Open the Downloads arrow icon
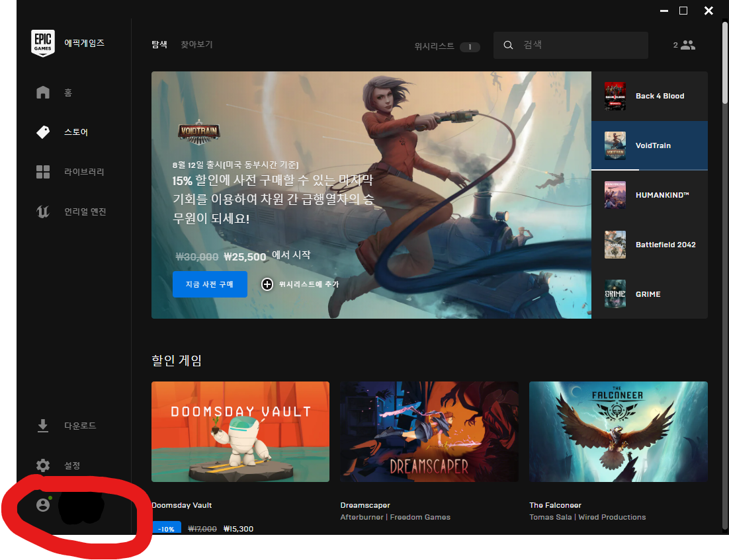This screenshot has width=729, height=560. point(43,426)
